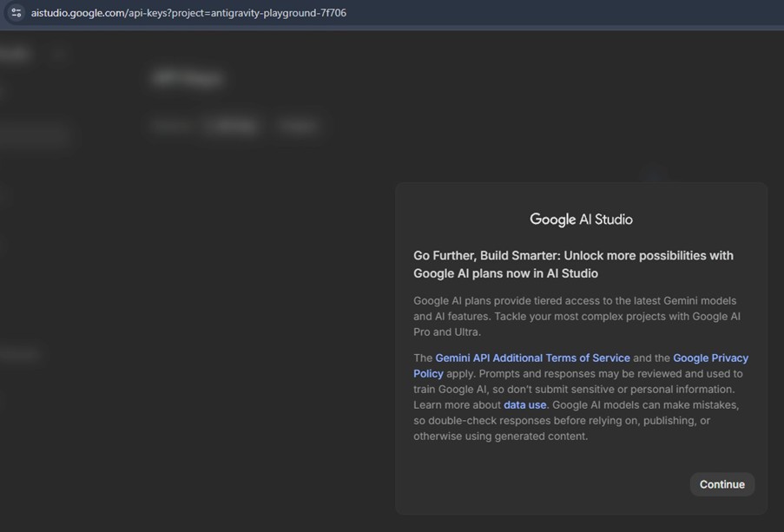Click the 'Google AI plans provide tiered access' paragraph
This screenshot has height=532, width=784.
[x=577, y=316]
